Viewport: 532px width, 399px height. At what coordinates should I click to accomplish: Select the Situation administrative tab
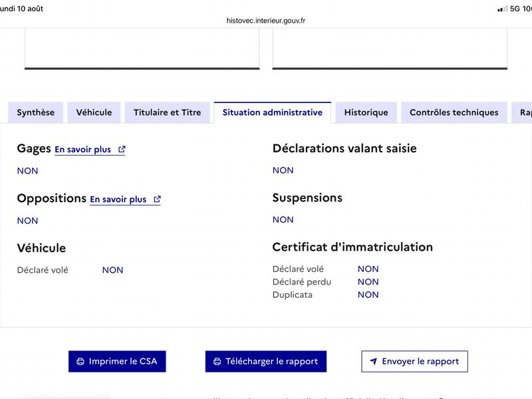[273, 112]
